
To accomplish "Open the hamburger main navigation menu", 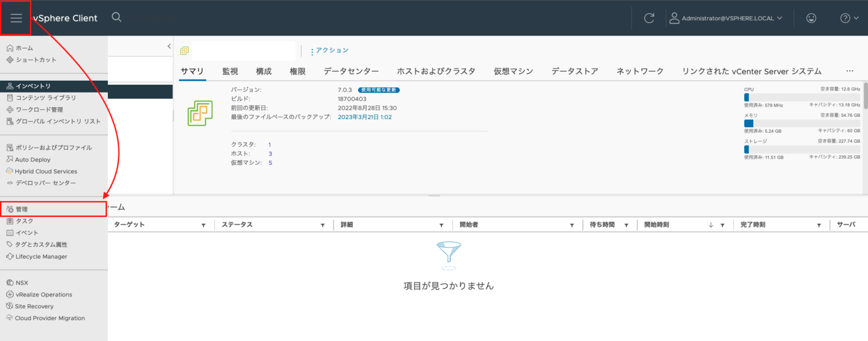I will point(15,18).
